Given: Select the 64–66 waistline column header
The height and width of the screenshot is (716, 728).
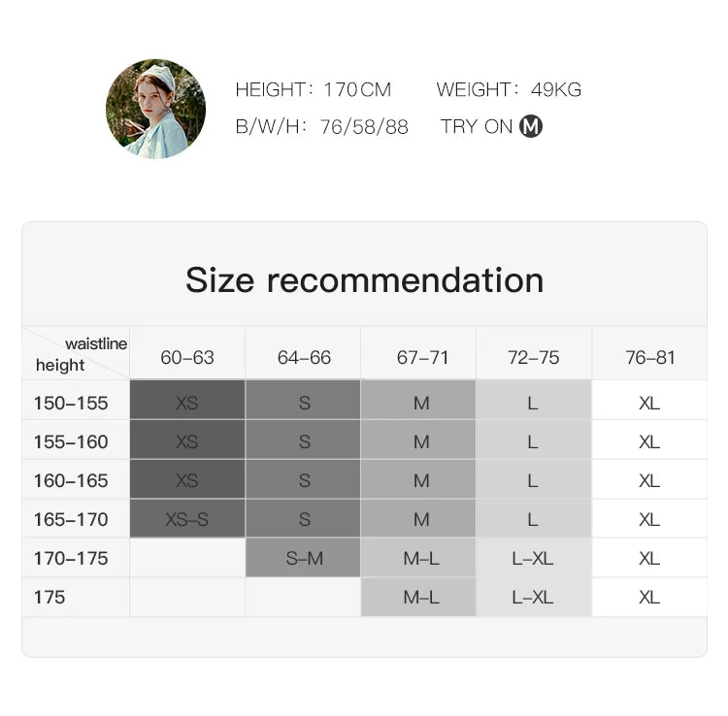Looking at the screenshot, I should point(304,357).
